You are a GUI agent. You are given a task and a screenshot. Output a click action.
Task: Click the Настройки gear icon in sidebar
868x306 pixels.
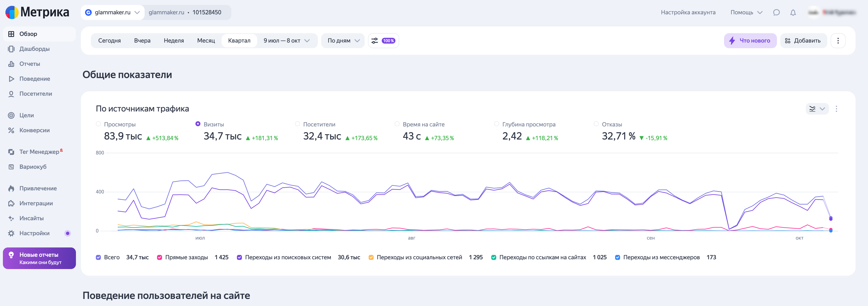click(11, 233)
